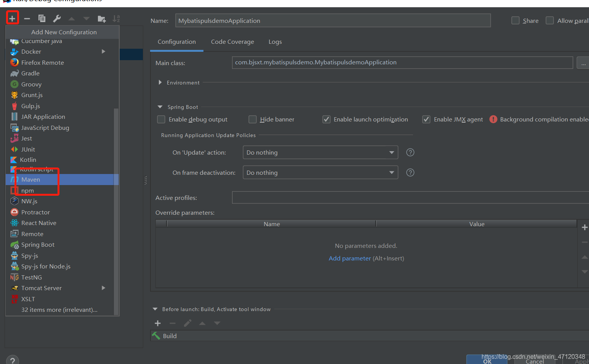Click the Grunt.js icon in the list
Screen dimensions: 589x364
14,95
